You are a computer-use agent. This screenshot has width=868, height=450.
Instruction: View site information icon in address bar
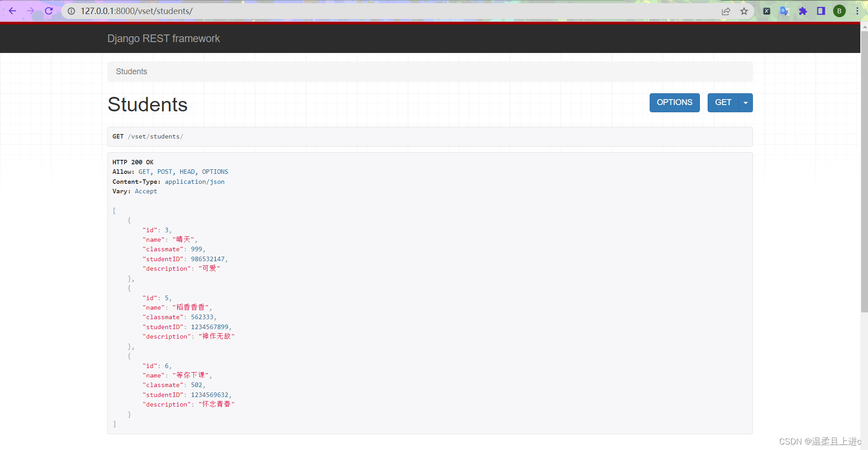[72, 11]
